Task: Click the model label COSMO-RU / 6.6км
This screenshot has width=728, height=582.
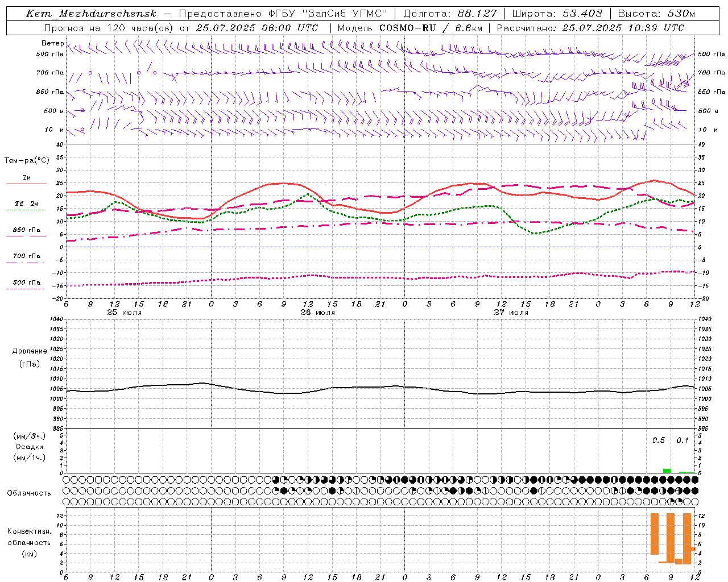Action: pos(431,28)
